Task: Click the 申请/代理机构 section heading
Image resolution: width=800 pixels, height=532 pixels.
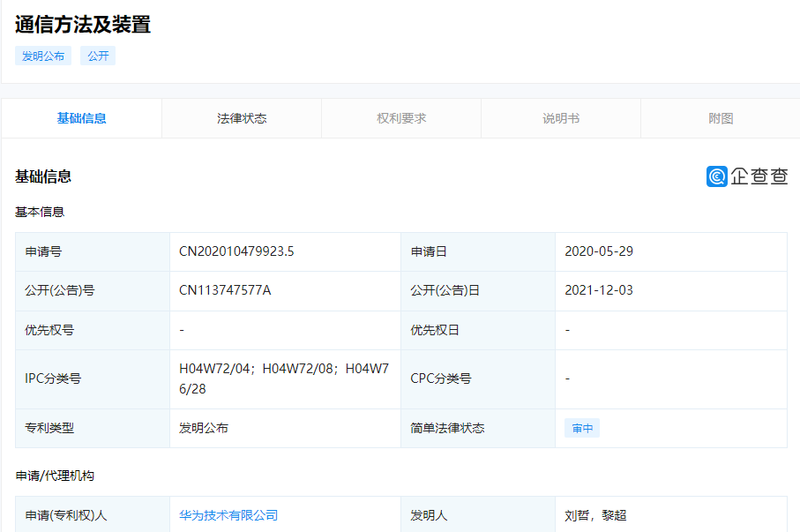Action: (x=55, y=476)
